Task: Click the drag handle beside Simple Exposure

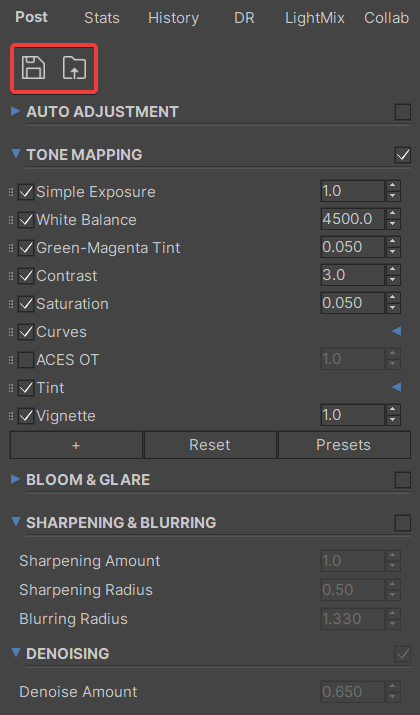Action: tap(11, 192)
